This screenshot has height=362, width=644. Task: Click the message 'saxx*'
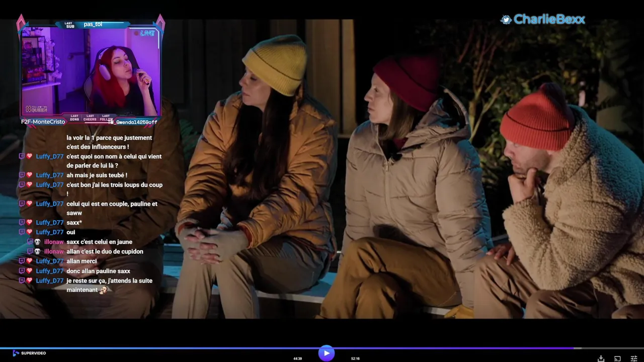(x=74, y=222)
